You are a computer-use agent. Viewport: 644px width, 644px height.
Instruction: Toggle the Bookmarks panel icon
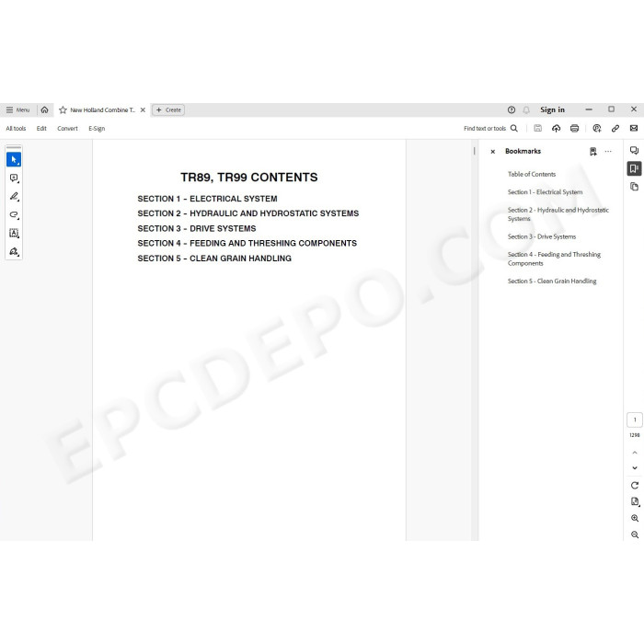(x=634, y=168)
